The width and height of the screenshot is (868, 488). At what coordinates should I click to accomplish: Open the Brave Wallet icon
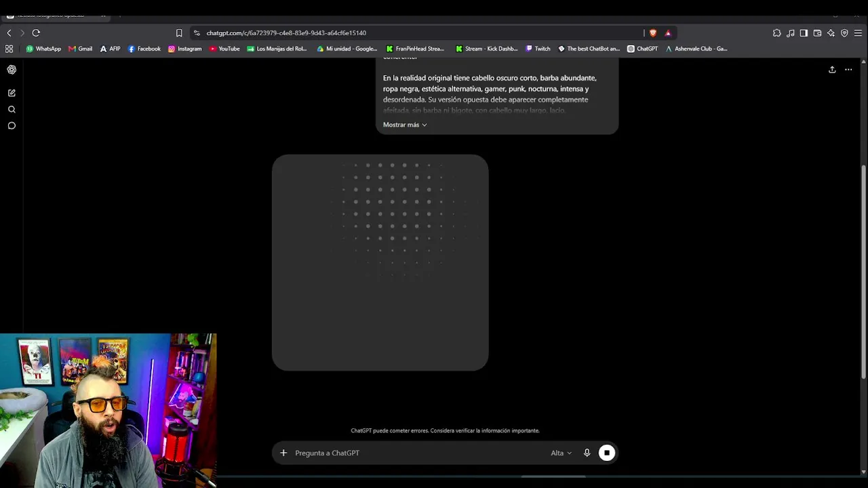tap(817, 33)
